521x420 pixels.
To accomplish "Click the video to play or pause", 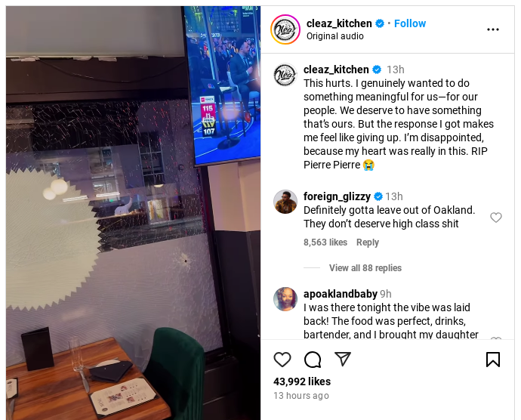I will (133, 213).
